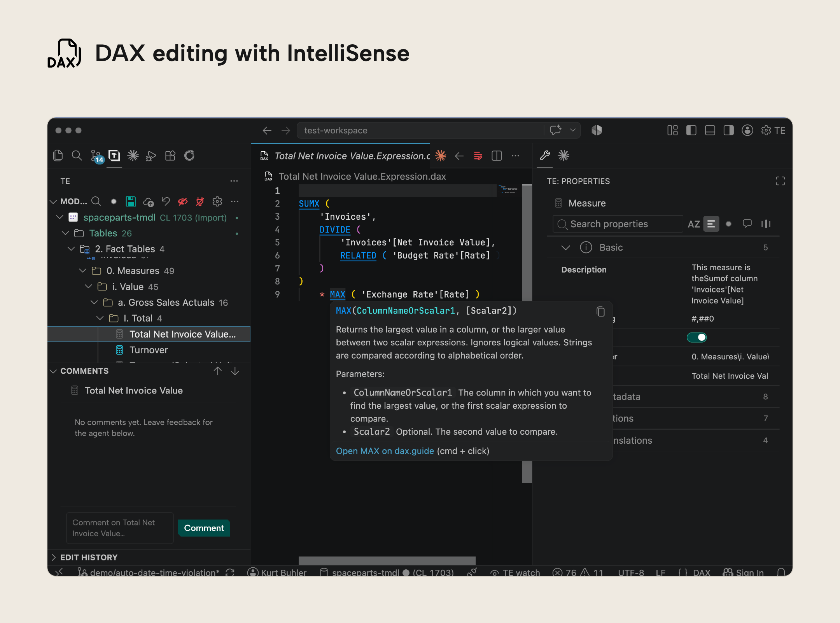Open model settings gear in TE panel
This screenshot has width=840, height=623.
[217, 201]
